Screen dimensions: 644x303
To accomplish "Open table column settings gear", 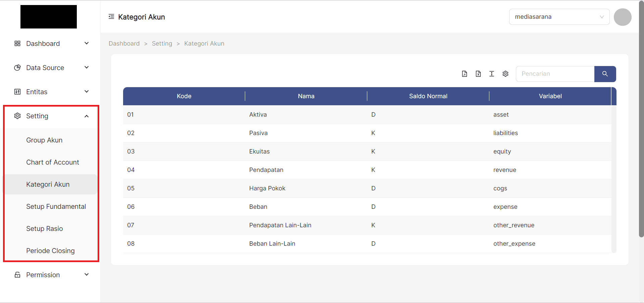I will 505,74.
